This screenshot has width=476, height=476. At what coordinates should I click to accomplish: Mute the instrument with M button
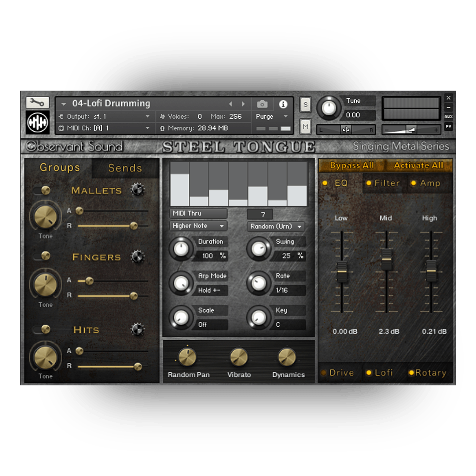(x=306, y=126)
